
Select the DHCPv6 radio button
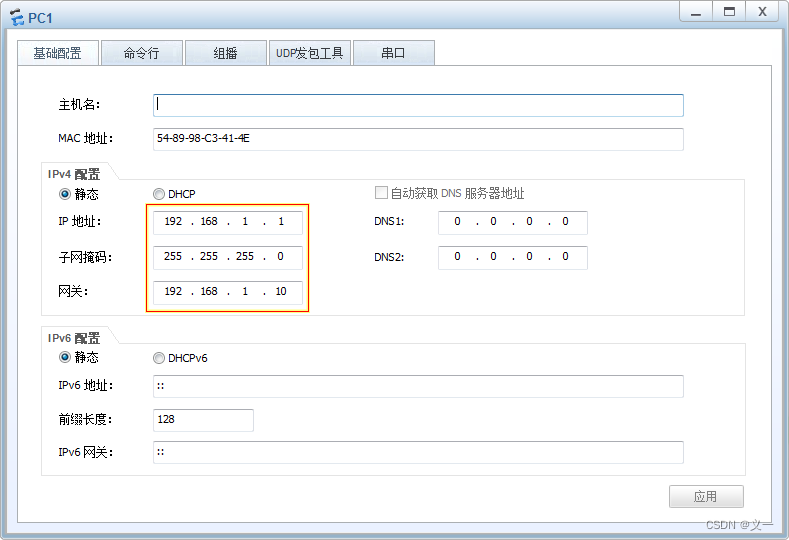159,358
